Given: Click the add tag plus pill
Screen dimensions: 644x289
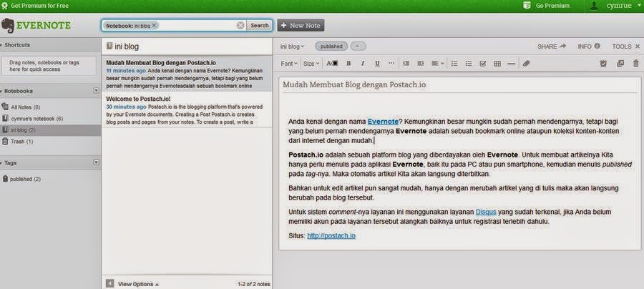Looking at the screenshot, I should [x=358, y=46].
